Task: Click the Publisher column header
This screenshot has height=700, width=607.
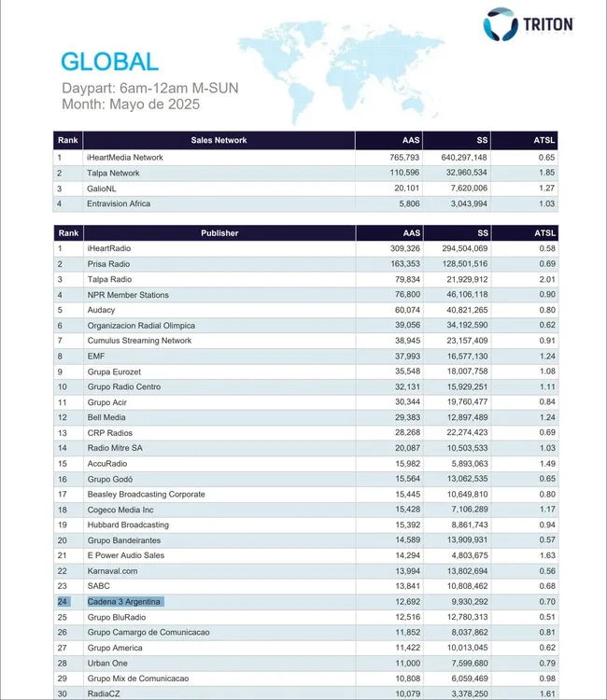Action: click(x=219, y=233)
